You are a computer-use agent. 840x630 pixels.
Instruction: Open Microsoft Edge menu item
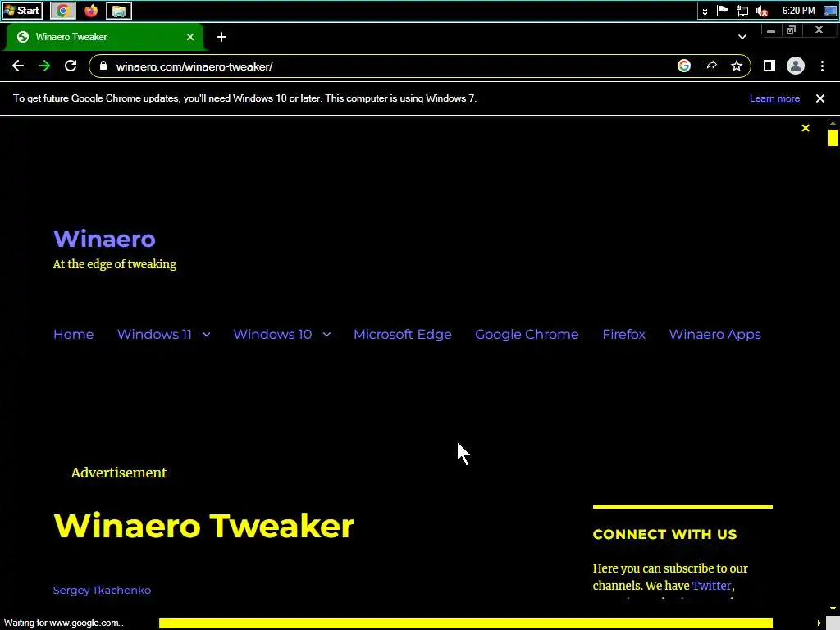pyautogui.click(x=402, y=335)
